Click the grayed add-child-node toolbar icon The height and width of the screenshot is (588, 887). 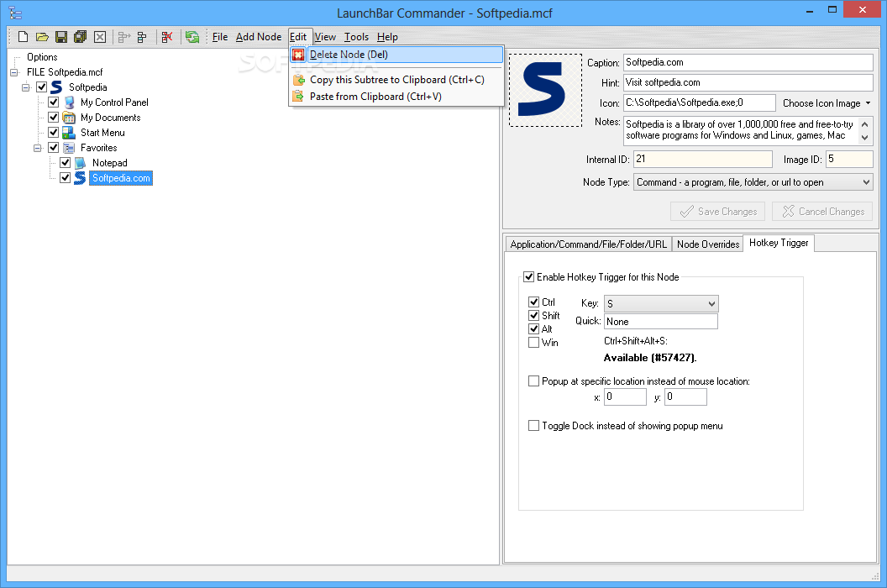click(123, 37)
